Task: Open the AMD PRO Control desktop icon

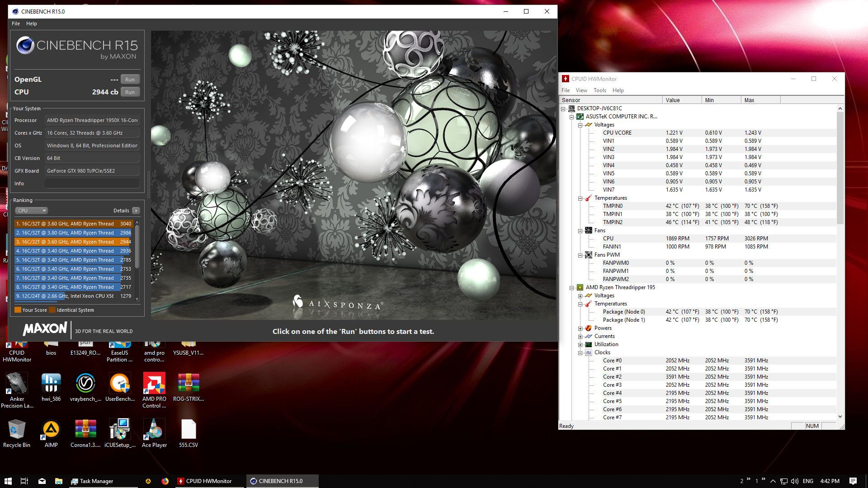Action: coord(154,390)
